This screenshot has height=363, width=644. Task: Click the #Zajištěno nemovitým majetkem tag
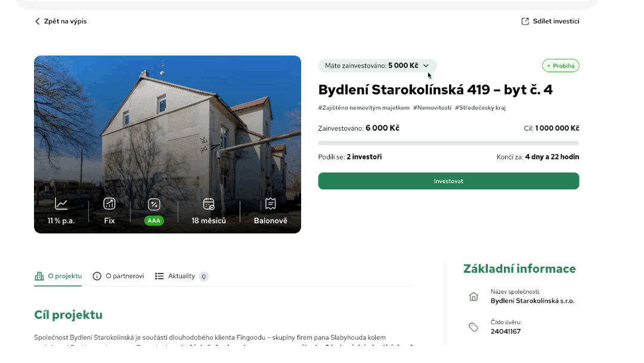pyautogui.click(x=364, y=107)
